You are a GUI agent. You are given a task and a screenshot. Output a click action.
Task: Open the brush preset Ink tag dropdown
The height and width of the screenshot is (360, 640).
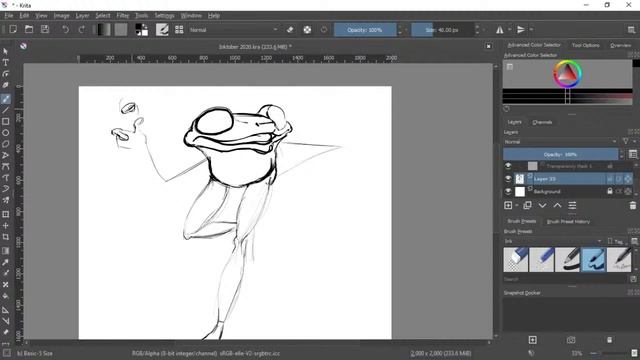553,241
